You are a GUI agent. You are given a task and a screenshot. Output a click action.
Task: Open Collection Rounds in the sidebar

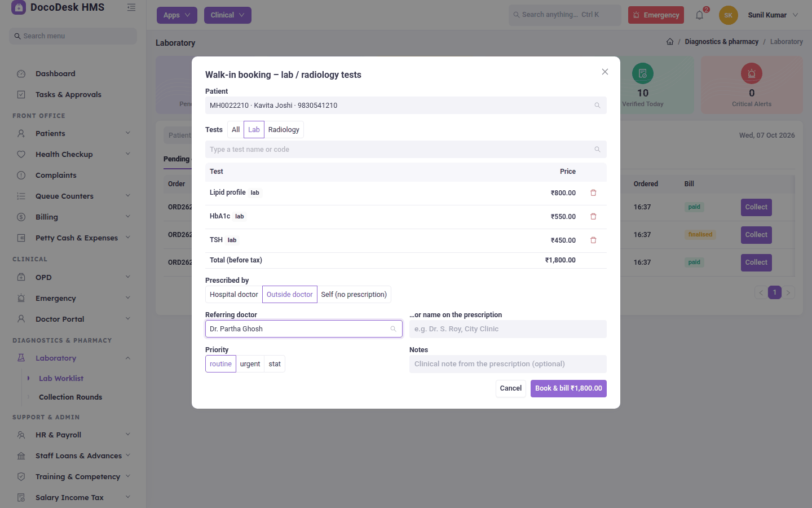70,397
